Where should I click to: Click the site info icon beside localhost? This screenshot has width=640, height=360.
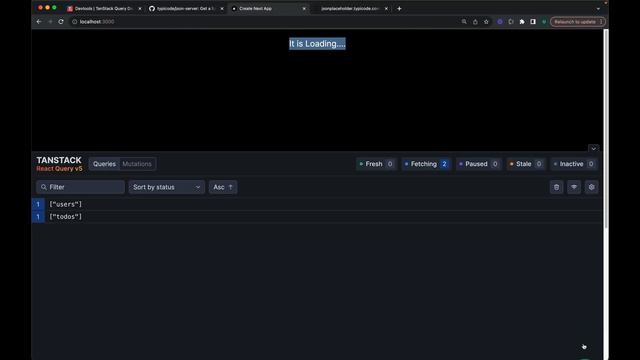pyautogui.click(x=75, y=22)
